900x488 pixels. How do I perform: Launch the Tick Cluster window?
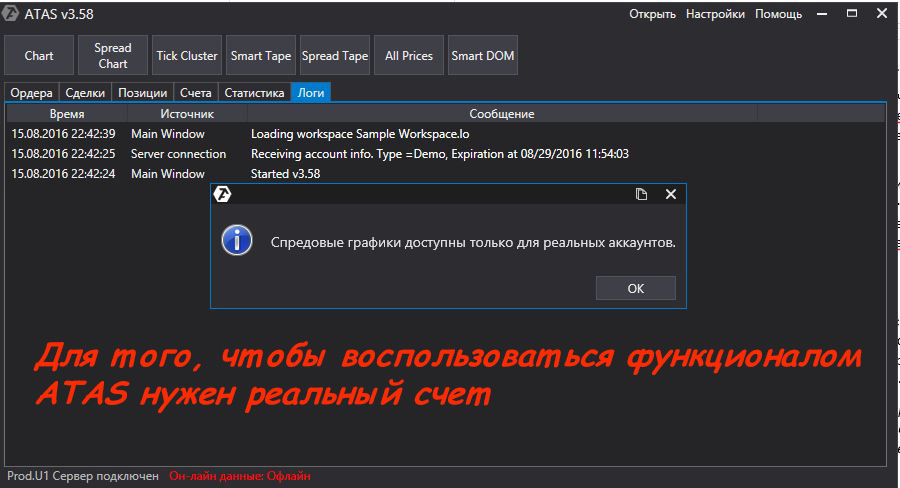click(187, 55)
